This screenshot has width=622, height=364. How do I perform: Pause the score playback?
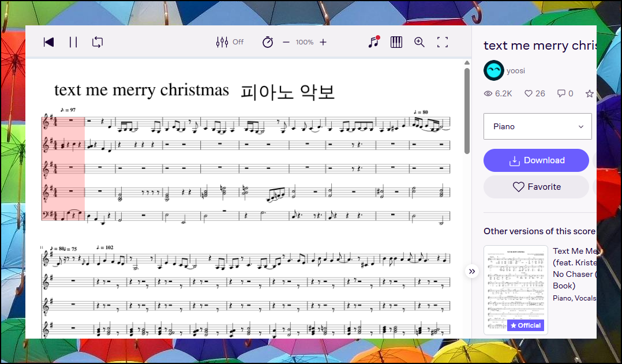pyautogui.click(x=73, y=42)
